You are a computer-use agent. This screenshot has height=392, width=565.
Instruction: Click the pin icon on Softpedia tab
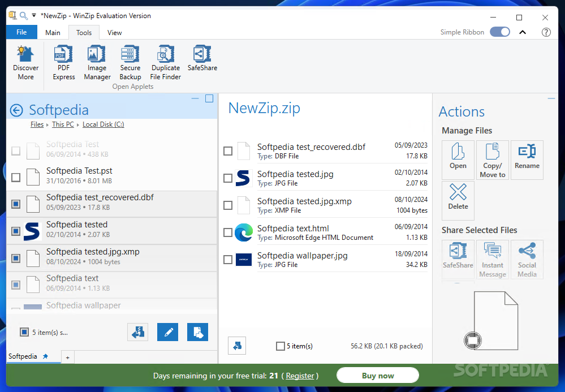pos(45,356)
